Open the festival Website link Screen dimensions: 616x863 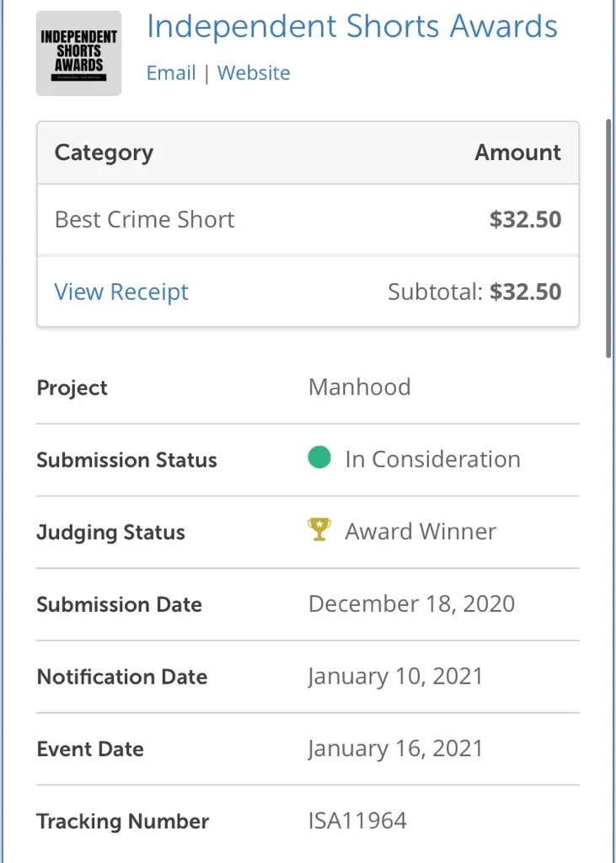click(x=254, y=72)
